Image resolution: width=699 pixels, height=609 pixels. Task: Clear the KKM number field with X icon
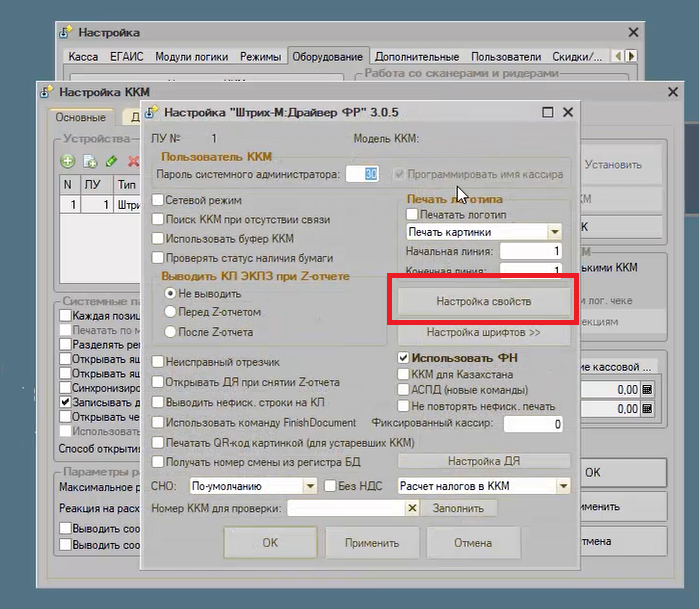(x=412, y=508)
